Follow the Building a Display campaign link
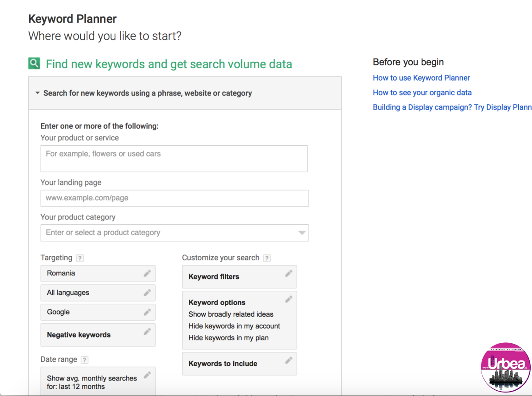This screenshot has width=532, height=396. (x=452, y=107)
